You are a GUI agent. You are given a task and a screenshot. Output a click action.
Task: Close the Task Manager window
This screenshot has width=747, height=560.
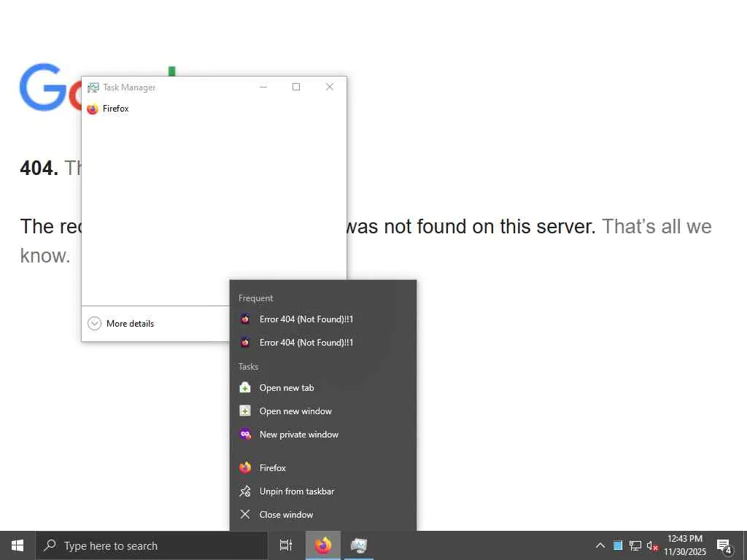click(330, 87)
